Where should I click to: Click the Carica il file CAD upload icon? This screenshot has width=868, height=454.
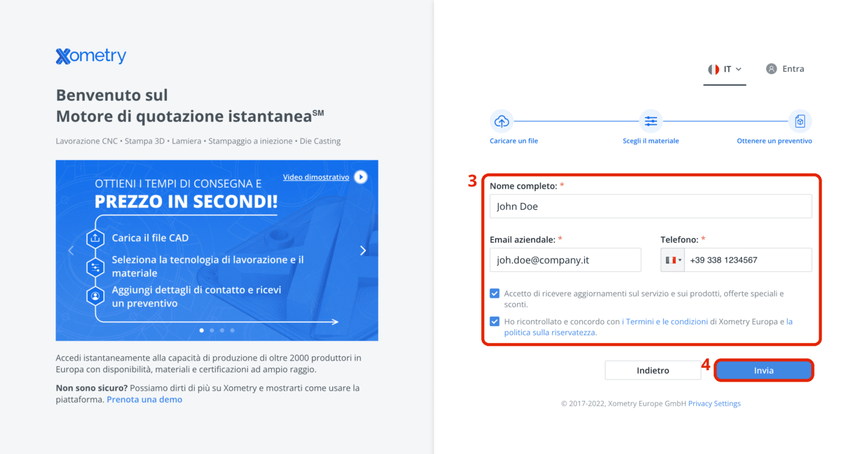pyautogui.click(x=95, y=238)
